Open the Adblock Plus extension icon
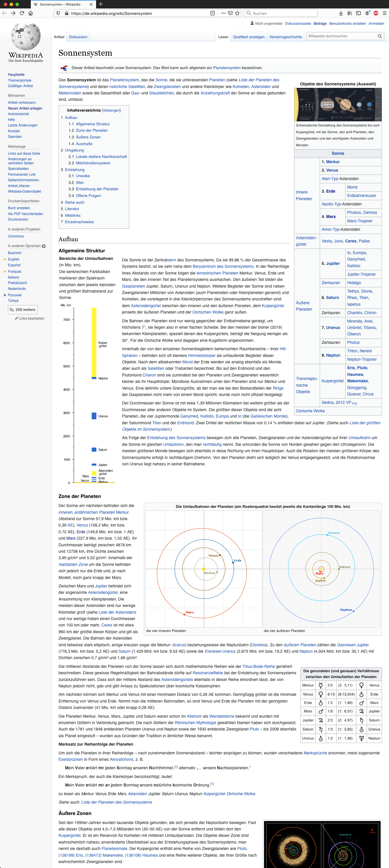The height and width of the screenshot is (868, 389). click(x=376, y=13)
